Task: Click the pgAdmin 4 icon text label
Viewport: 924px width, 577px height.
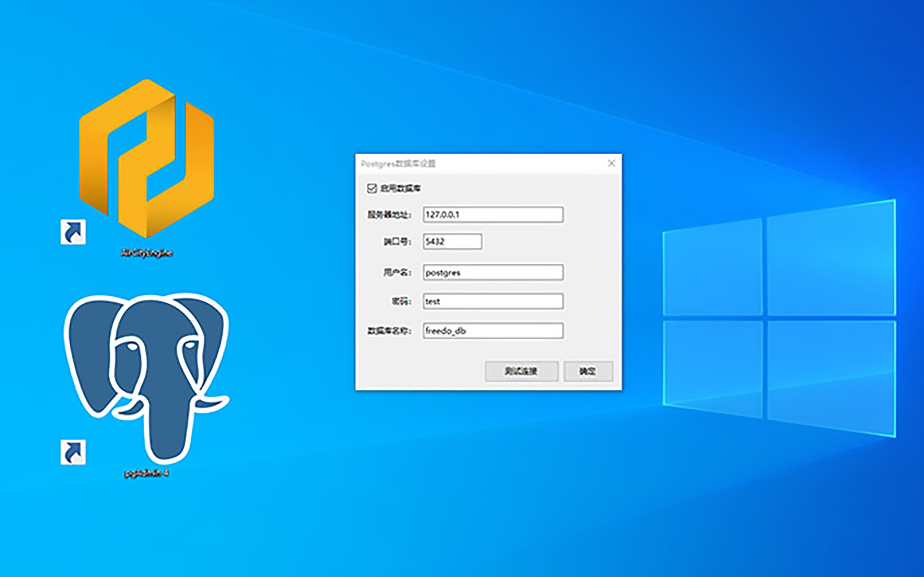Action: [x=146, y=473]
